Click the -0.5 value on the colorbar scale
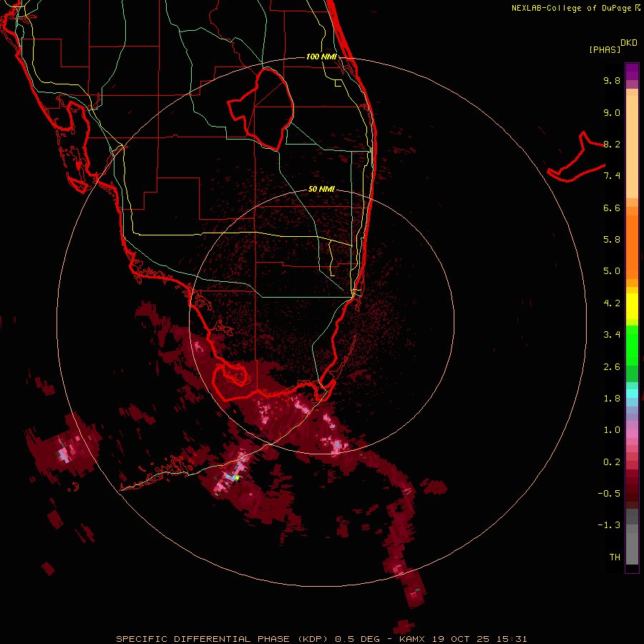 [609, 494]
